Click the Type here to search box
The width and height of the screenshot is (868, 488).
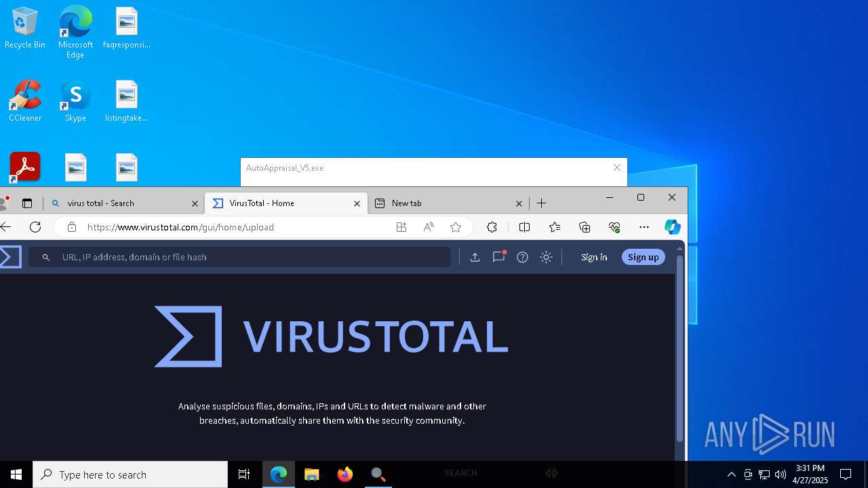click(130, 474)
